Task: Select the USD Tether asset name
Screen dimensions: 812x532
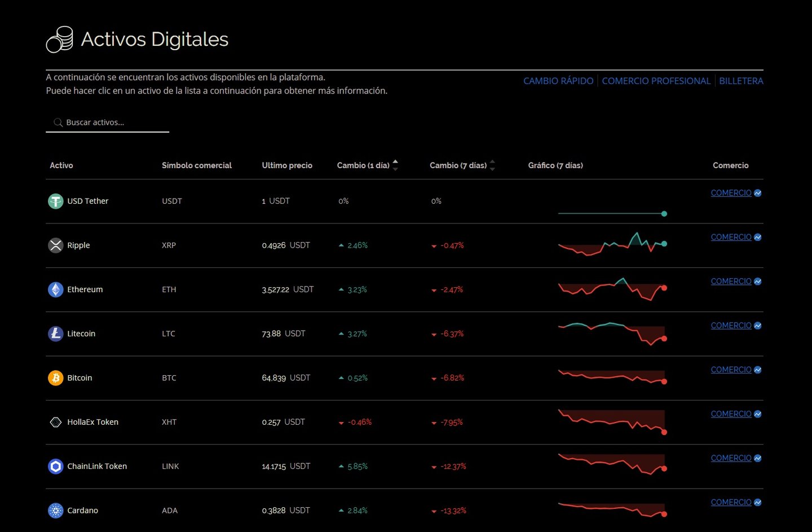Action: 88,201
